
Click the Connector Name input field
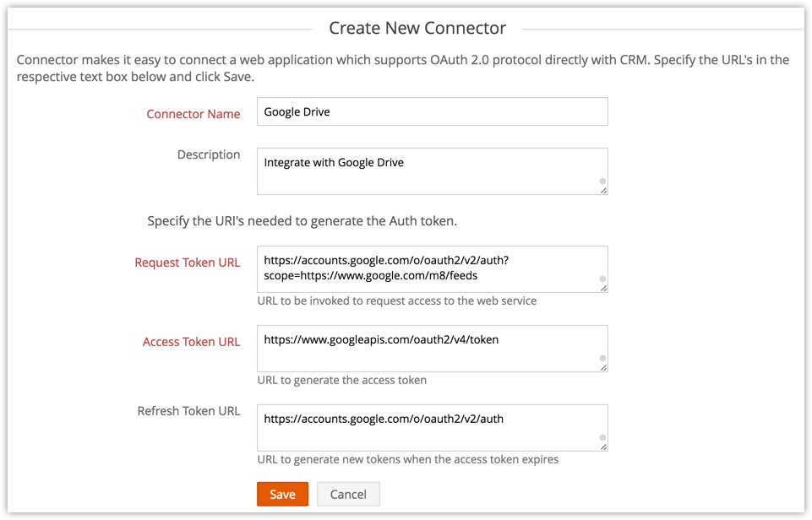tap(432, 111)
